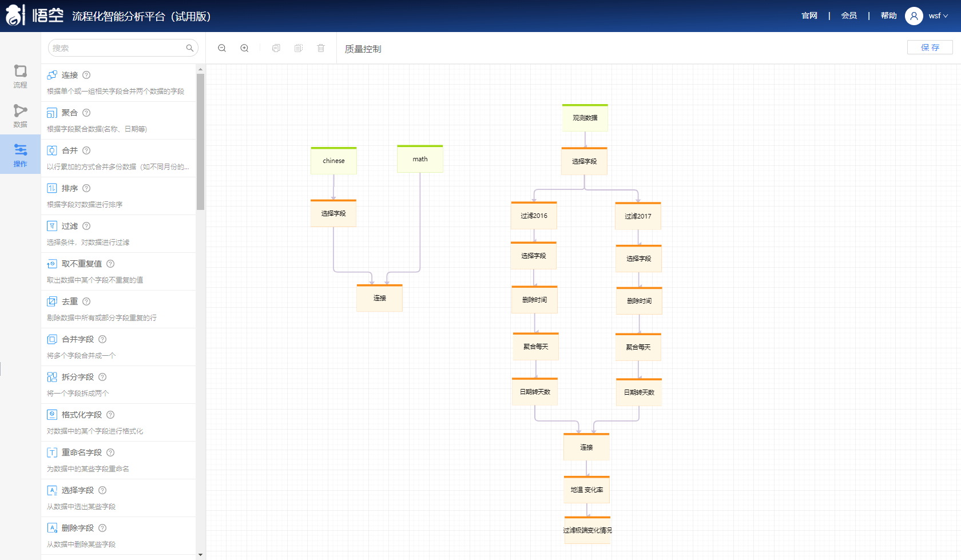
Task: Select the 重命名字段 operation icon
Action: (x=52, y=452)
